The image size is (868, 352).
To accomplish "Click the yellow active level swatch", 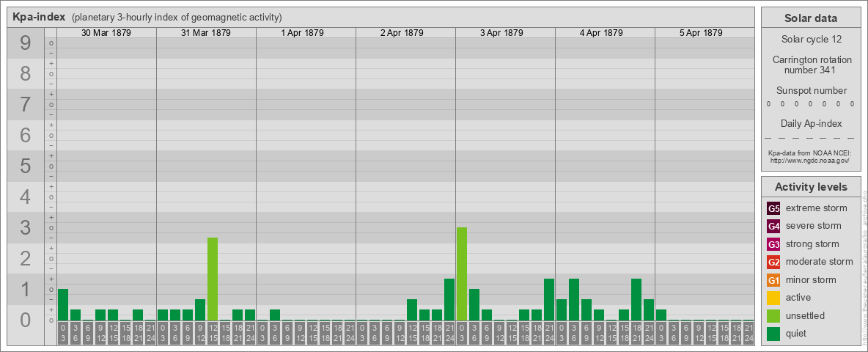I will (773, 297).
